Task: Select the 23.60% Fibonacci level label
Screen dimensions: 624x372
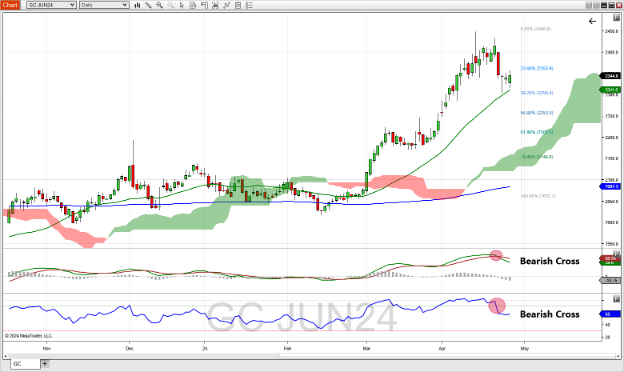Action: 537,68
